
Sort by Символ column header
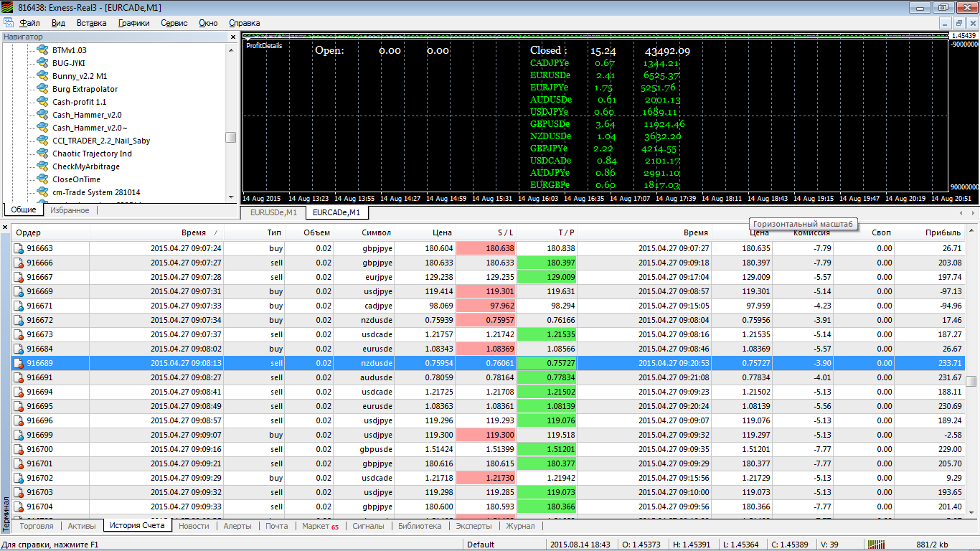coord(364,232)
